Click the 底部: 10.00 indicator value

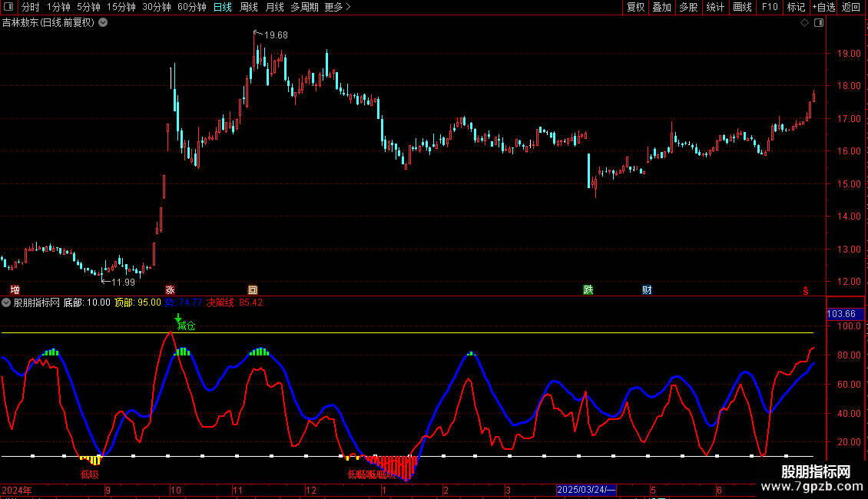87,302
